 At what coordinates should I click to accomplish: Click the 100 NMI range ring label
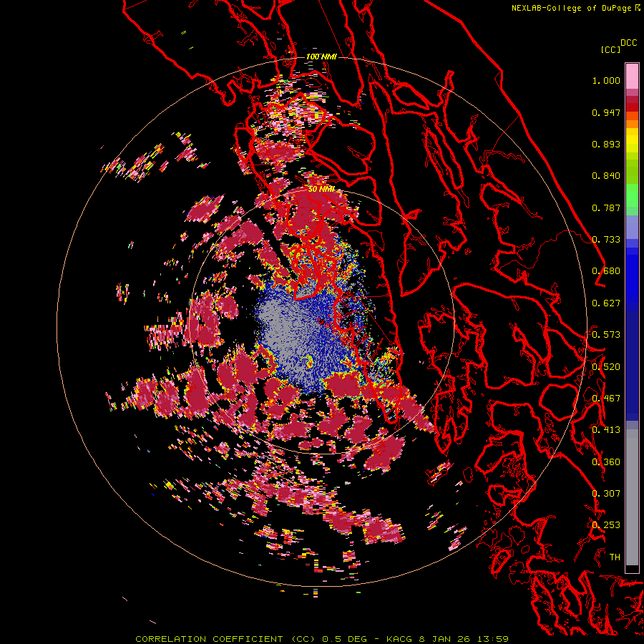pyautogui.click(x=321, y=57)
